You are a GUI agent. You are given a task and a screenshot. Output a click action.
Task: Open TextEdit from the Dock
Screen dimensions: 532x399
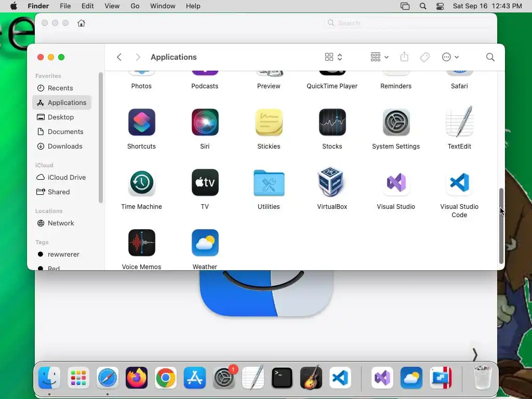pos(253,377)
